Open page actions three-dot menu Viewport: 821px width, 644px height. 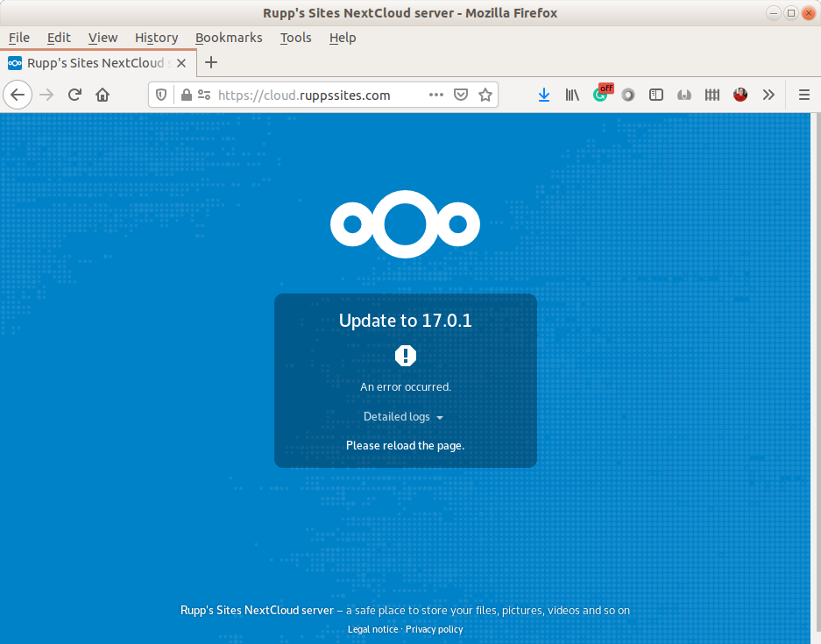pos(436,95)
